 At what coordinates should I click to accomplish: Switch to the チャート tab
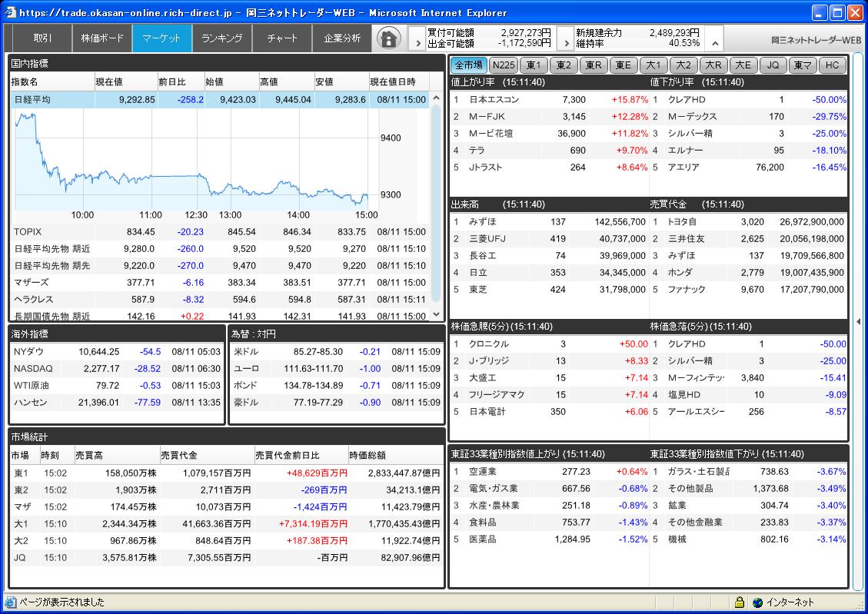282,38
